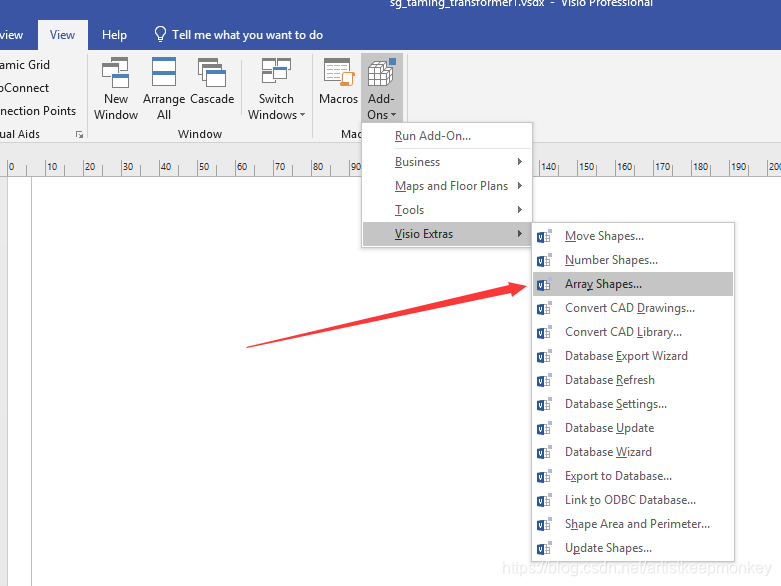Open the Help ribbon tab

click(x=115, y=35)
